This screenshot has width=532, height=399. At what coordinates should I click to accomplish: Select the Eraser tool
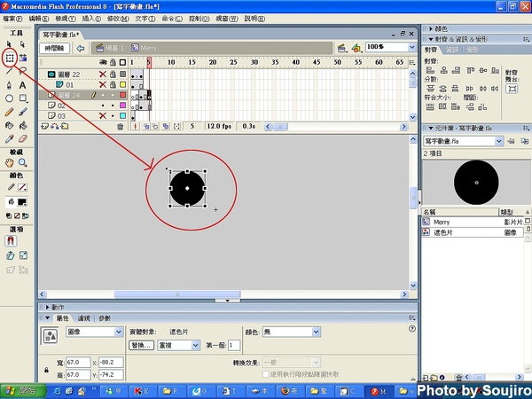pyautogui.click(x=23, y=139)
